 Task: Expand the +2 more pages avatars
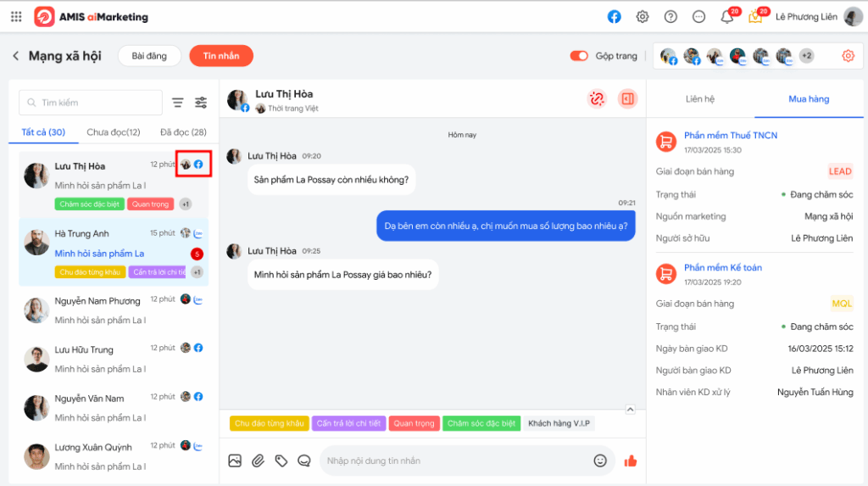[x=806, y=56]
